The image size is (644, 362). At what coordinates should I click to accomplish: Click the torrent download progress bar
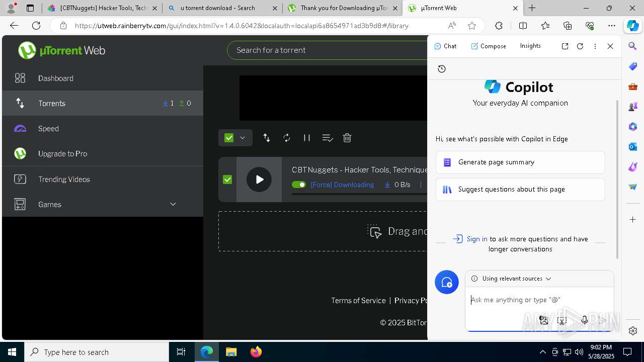pos(359,194)
